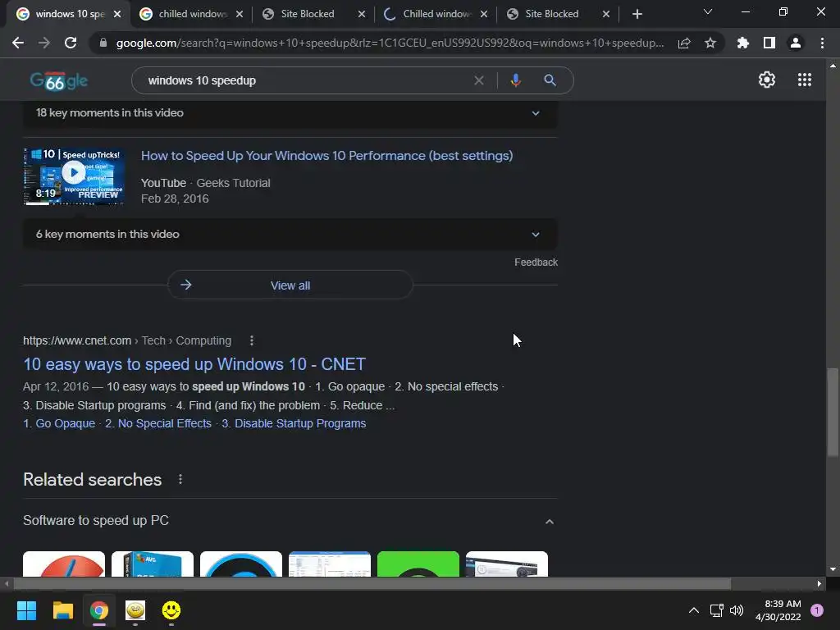Close the chilled windows Google tab

[240, 14]
